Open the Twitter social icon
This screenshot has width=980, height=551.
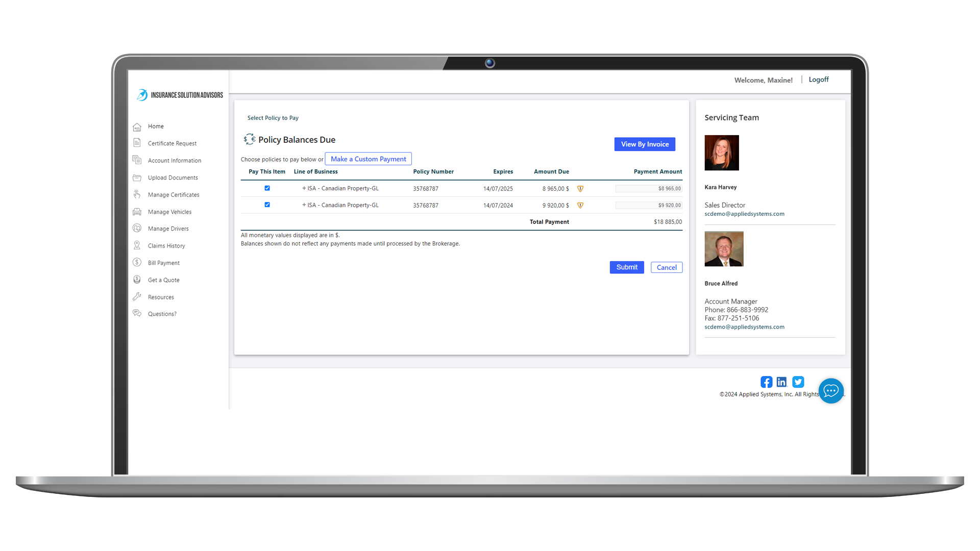pyautogui.click(x=798, y=382)
